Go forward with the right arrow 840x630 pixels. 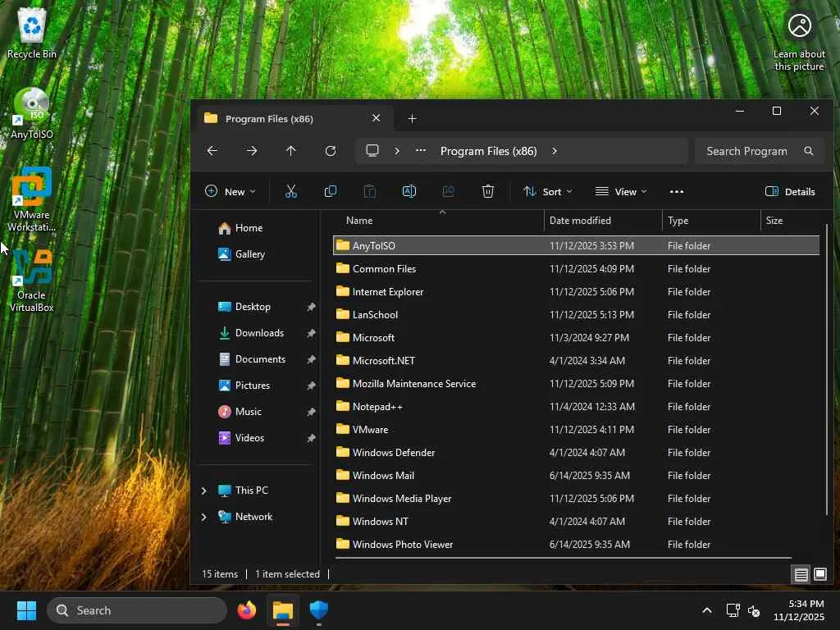[251, 151]
